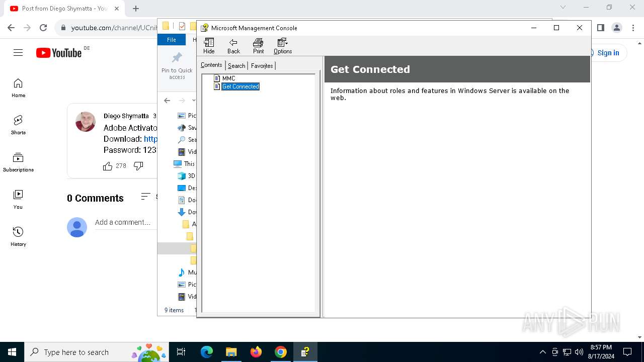Click the MMC help taskbar button
Image resolution: width=644 pixels, height=362 pixels.
pyautogui.click(x=305, y=352)
